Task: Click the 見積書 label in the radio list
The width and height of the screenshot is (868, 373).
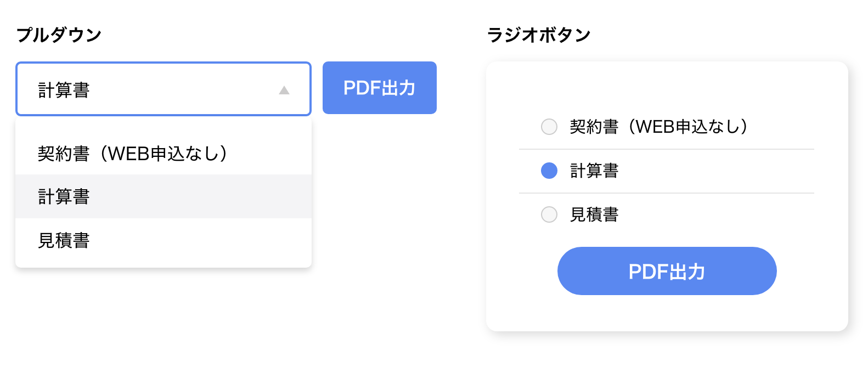Action: (594, 215)
